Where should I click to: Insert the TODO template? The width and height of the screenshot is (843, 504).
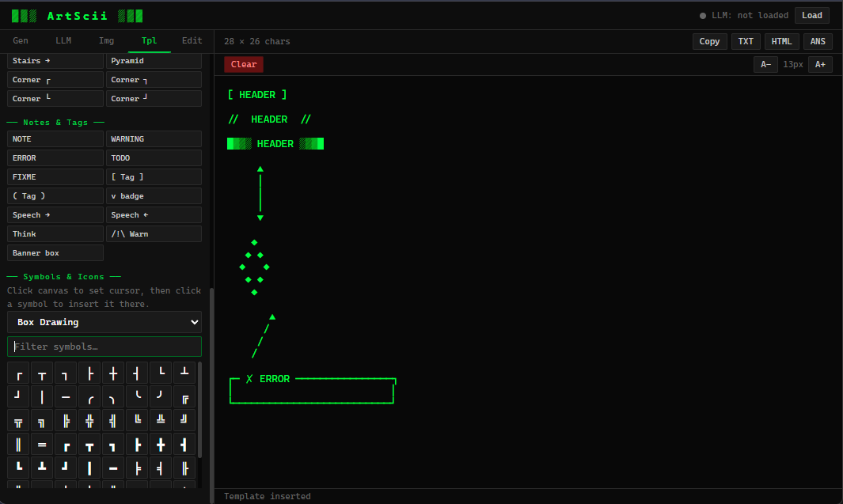click(x=154, y=158)
